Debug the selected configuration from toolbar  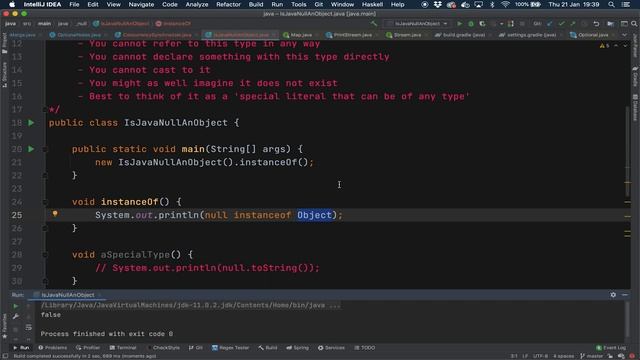point(471,24)
